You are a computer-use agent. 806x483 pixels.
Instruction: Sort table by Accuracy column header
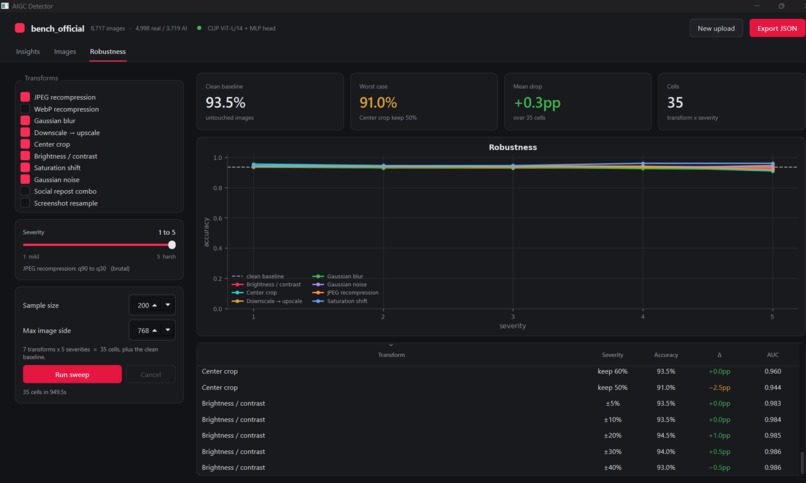click(x=666, y=355)
